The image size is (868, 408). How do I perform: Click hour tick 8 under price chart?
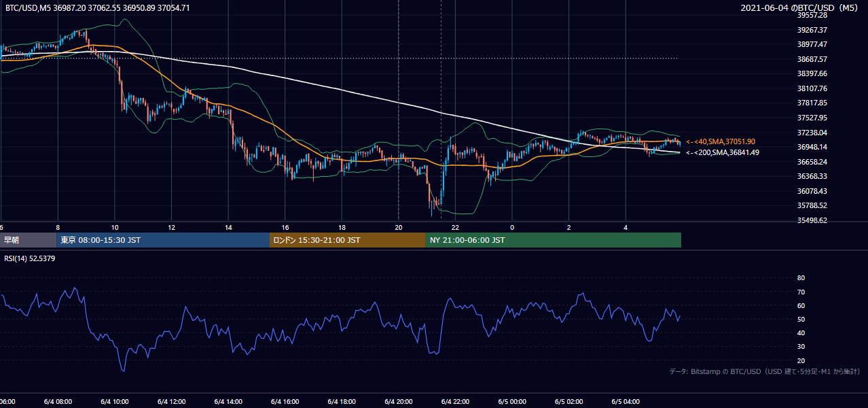(58, 228)
